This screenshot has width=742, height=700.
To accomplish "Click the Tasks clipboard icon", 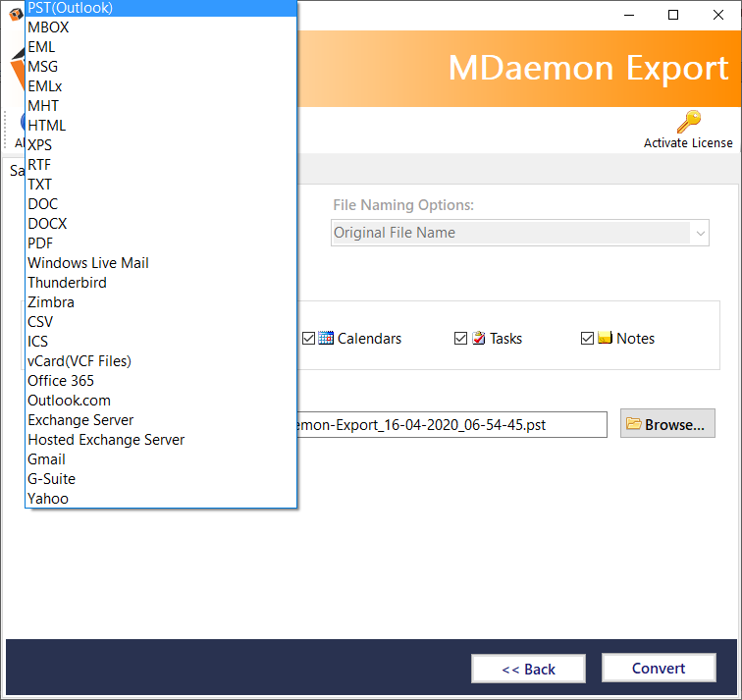I will click(x=479, y=338).
